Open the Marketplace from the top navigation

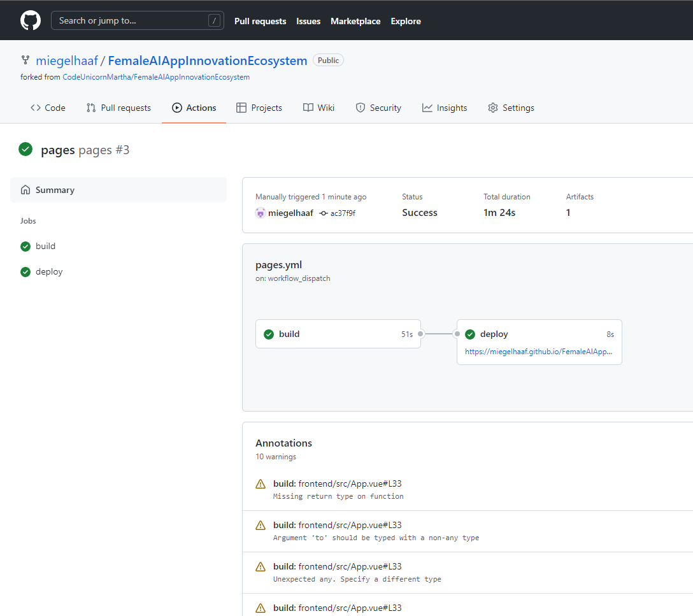click(x=355, y=21)
